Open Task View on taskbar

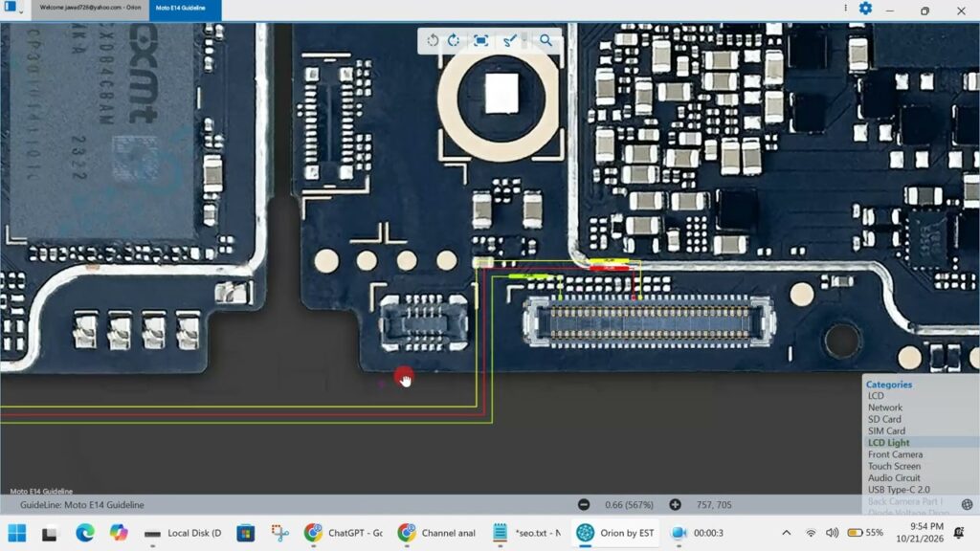50,533
